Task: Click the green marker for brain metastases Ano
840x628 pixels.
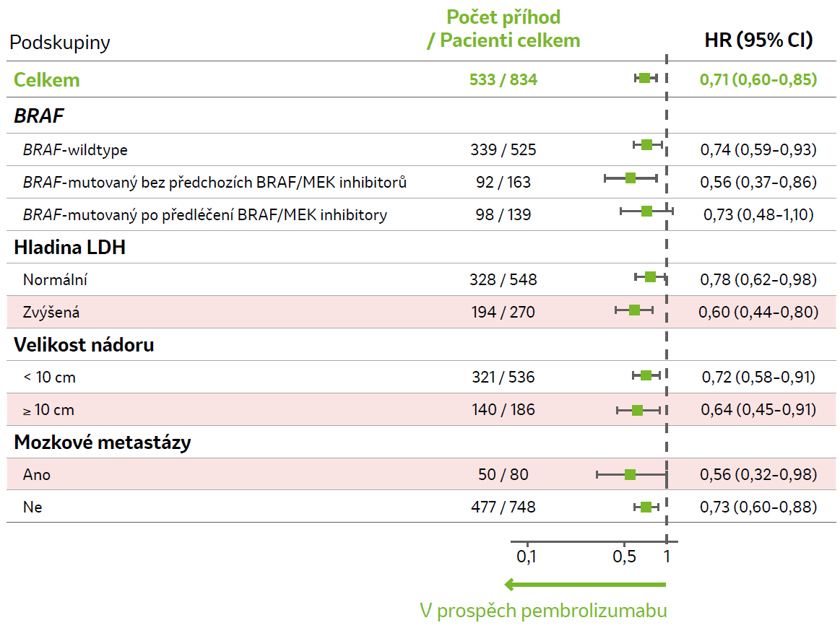Action: 630,474
